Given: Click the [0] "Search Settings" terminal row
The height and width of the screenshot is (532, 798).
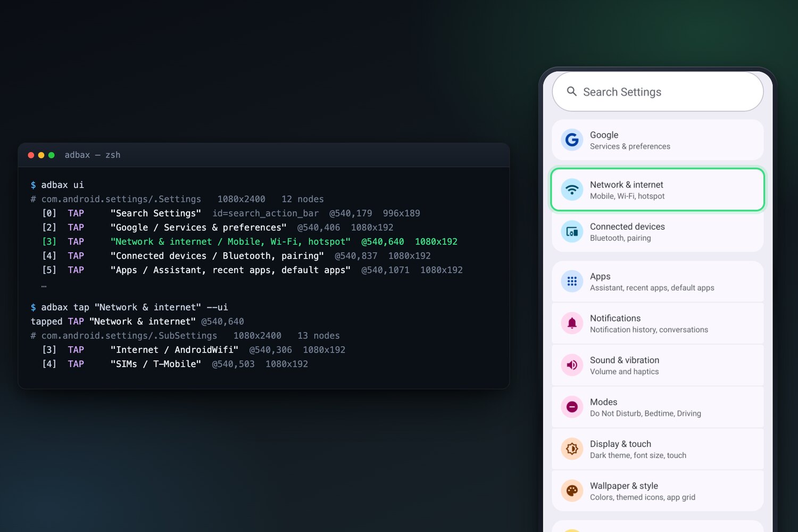Looking at the screenshot, I should pos(231,213).
